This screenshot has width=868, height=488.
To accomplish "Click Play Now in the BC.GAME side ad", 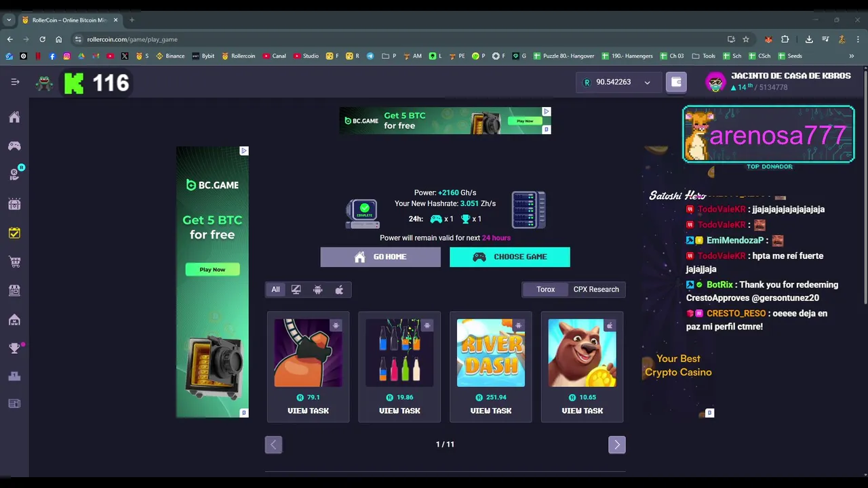I will click(x=212, y=270).
